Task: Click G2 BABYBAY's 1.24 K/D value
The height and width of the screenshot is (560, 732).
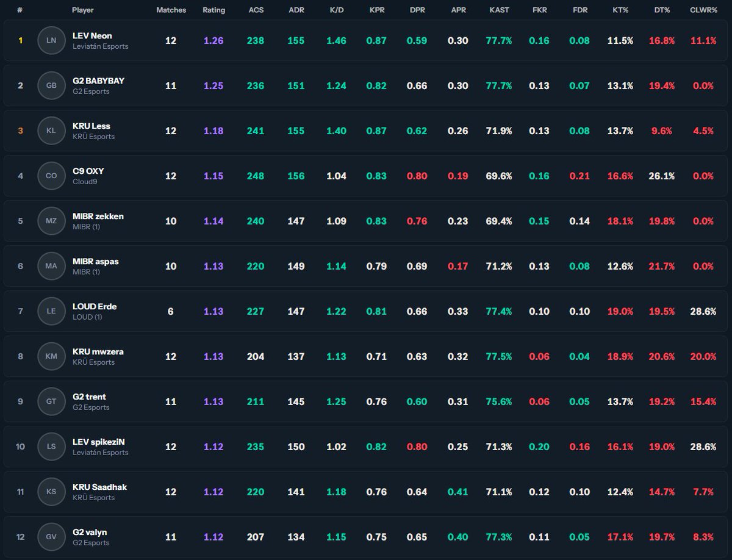Action: click(336, 86)
